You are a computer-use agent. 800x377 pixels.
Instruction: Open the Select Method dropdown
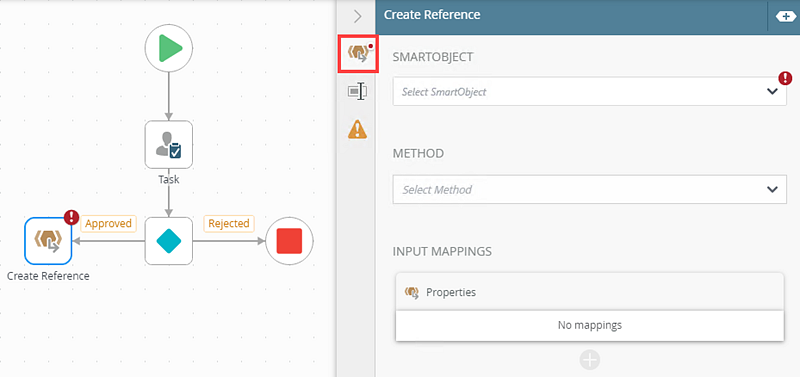[589, 189]
